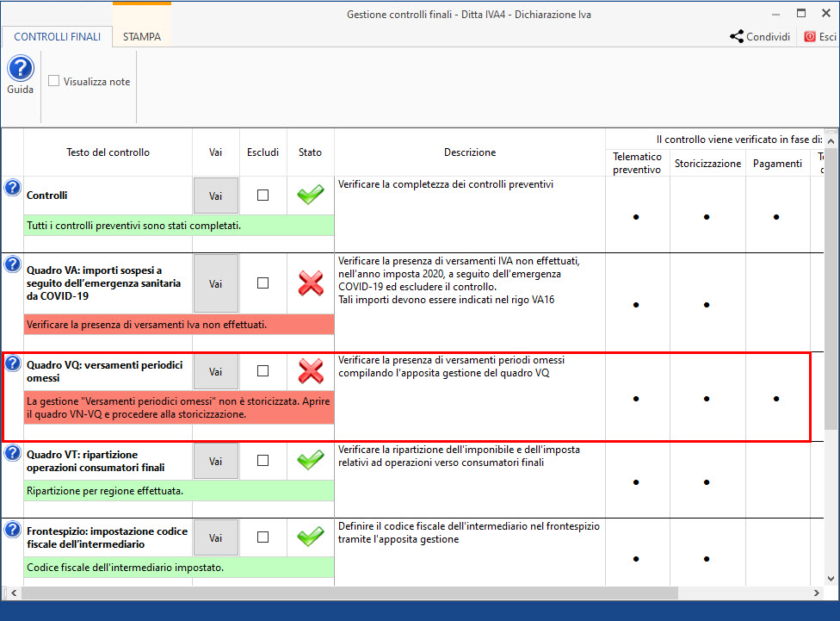Check Escludi box for Quadro VQ row
The image size is (840, 621).
coord(262,371)
